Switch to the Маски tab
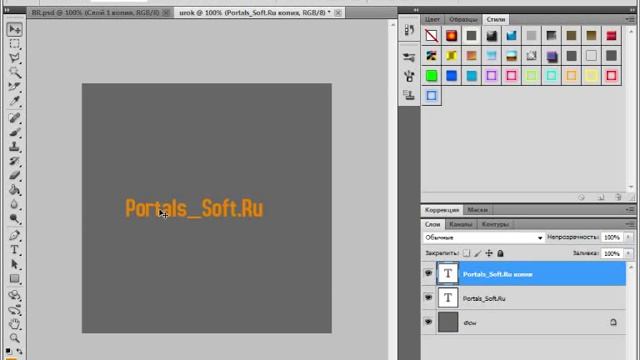The height and width of the screenshot is (360, 640). [x=478, y=210]
